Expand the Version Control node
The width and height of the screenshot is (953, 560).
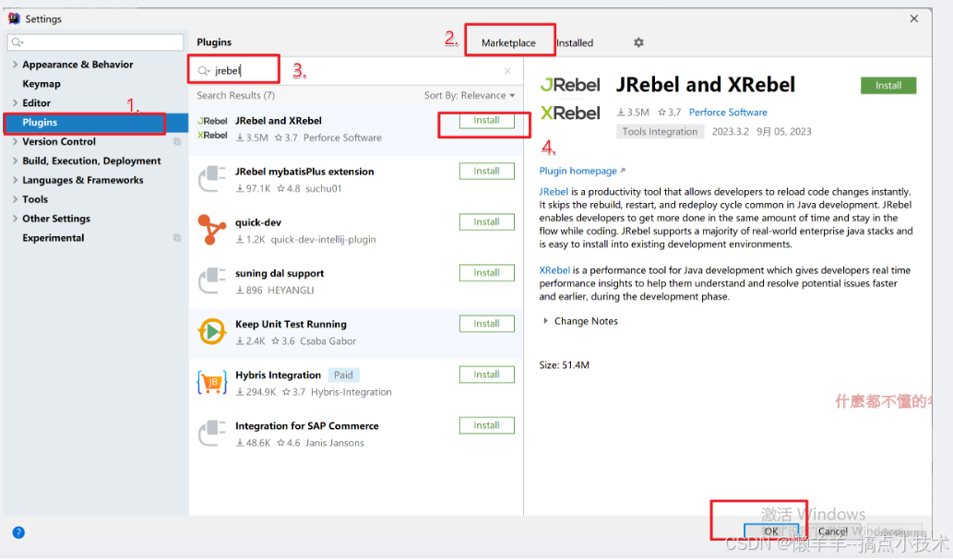coord(15,142)
